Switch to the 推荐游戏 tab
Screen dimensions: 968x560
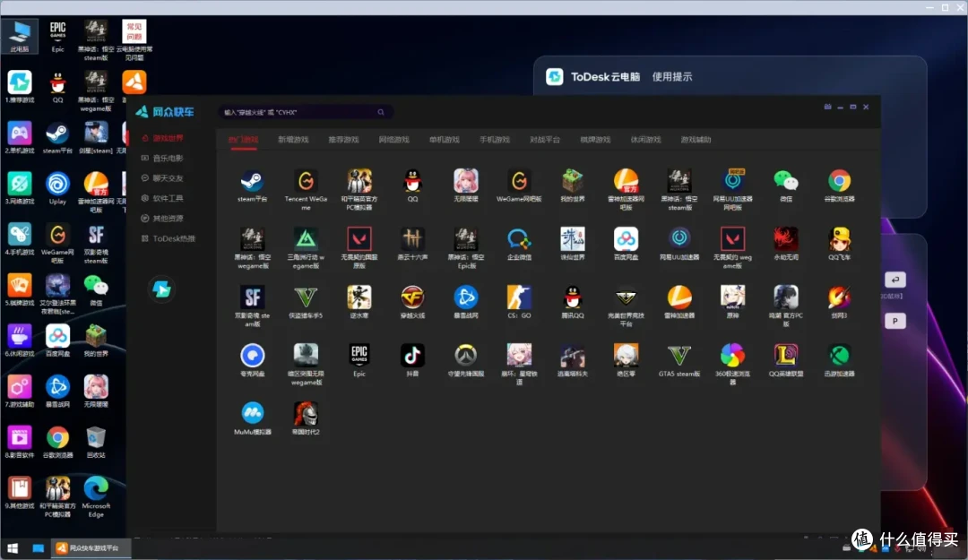[x=344, y=140]
